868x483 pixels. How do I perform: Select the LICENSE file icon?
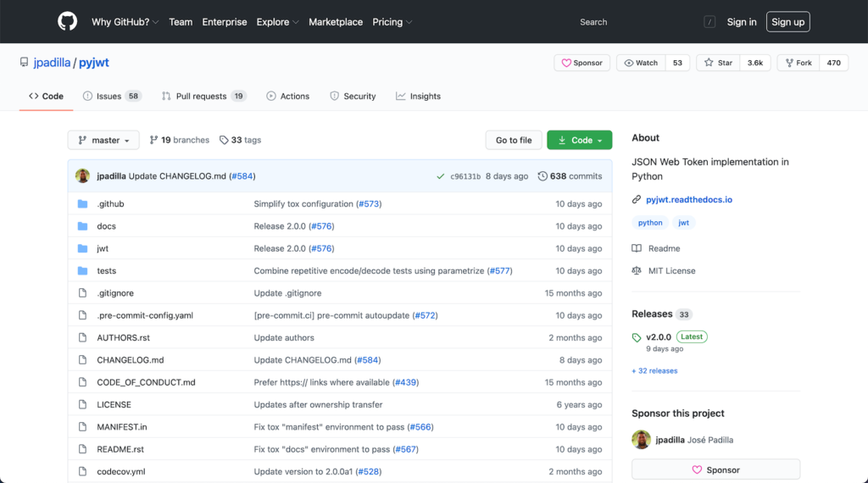[x=82, y=404]
